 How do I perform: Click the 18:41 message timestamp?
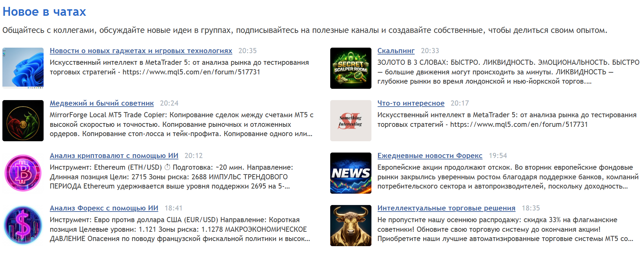pos(173,208)
